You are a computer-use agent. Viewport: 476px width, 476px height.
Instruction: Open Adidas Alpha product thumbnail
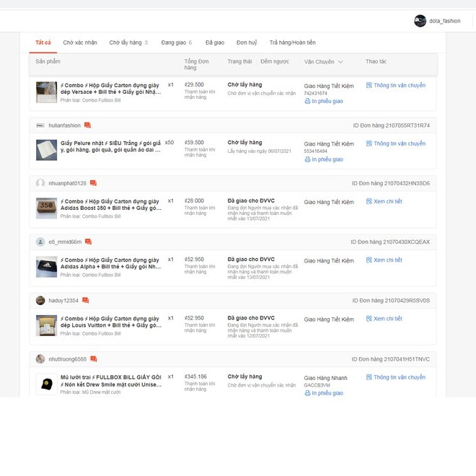point(46,267)
